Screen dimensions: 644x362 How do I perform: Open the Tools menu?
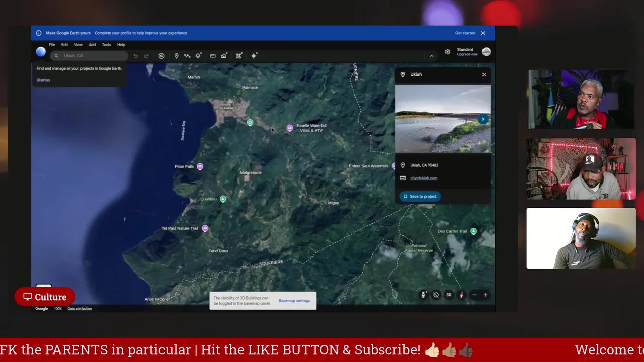[x=106, y=45]
